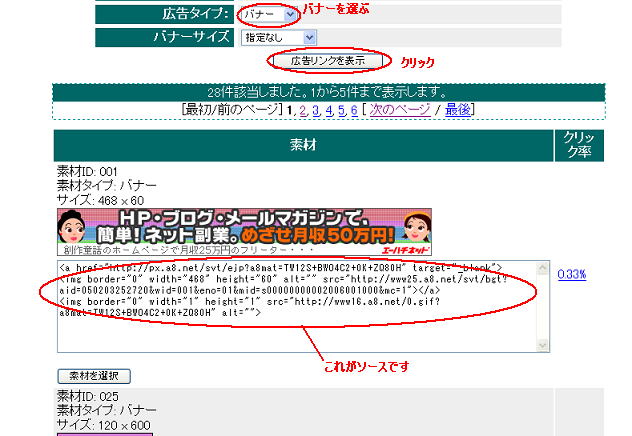632x436 pixels.
Task: Expand the バナーサイズ dropdown set to 指定なし
Action: [279, 37]
